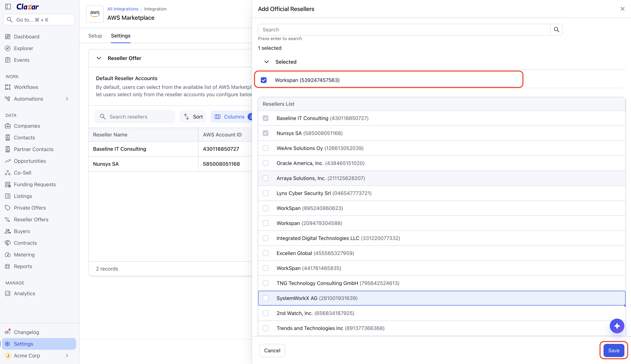Image resolution: width=631 pixels, height=364 pixels.
Task: Open the Workflows icon
Action: pyautogui.click(x=8, y=87)
